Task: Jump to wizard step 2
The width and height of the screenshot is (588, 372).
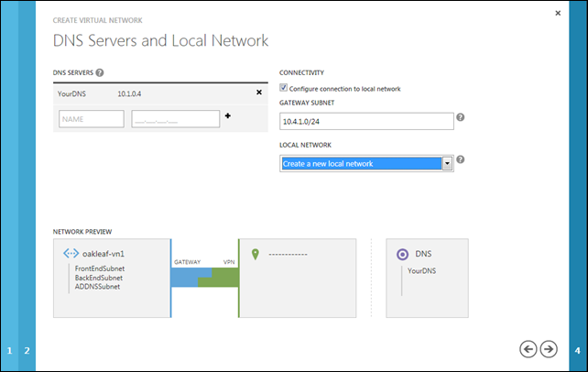Action: [27, 351]
